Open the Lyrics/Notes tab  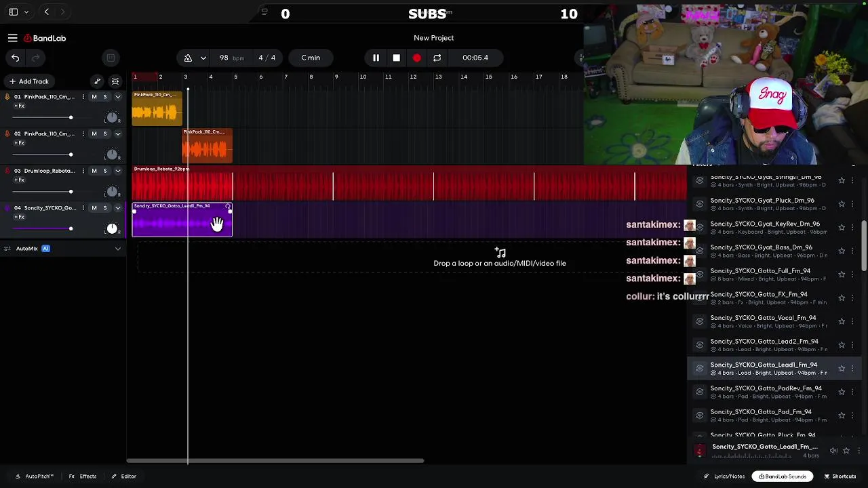point(724,476)
